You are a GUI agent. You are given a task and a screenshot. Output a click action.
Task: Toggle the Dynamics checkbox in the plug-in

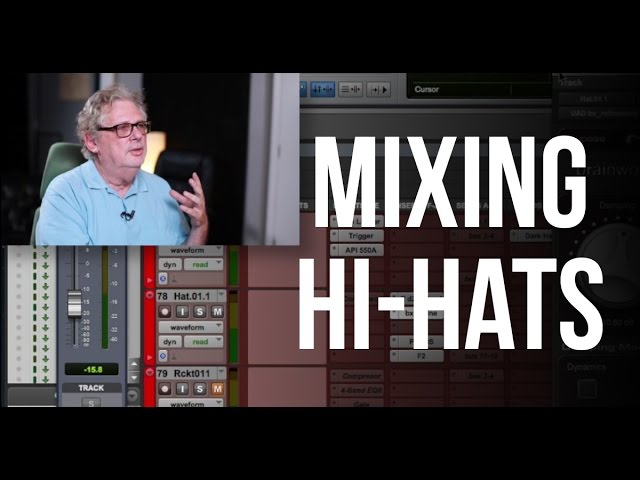[x=588, y=388]
